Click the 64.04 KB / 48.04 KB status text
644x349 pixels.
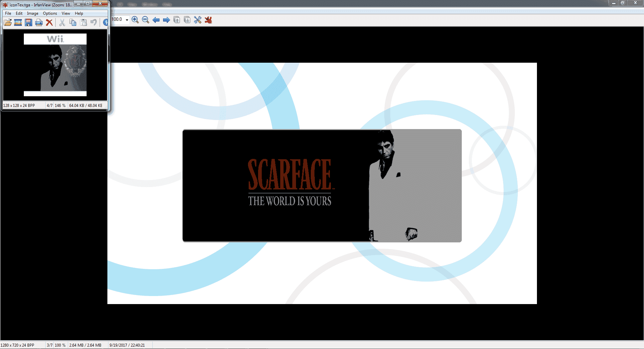coord(86,106)
